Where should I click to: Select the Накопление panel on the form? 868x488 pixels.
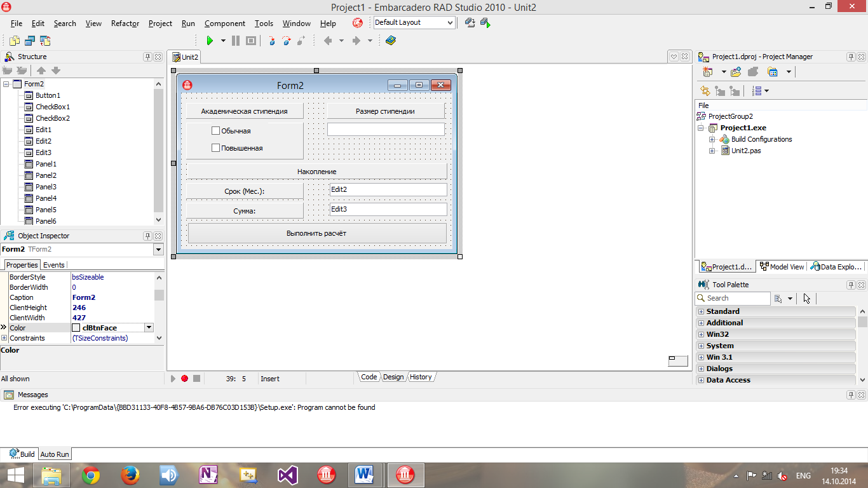point(316,172)
